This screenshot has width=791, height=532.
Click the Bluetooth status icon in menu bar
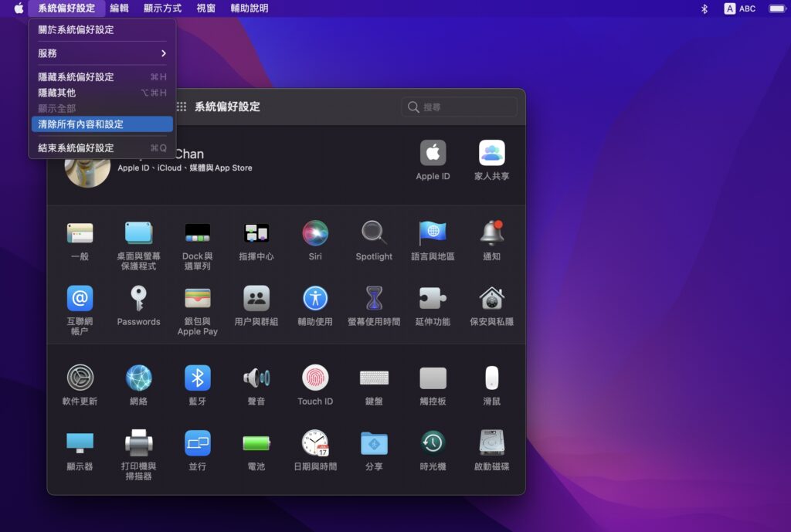point(704,8)
